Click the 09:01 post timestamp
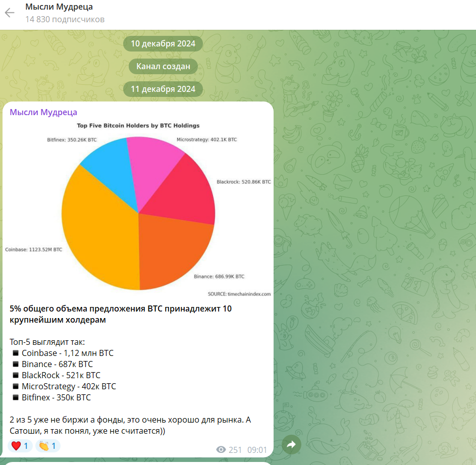Screen dimensions: 476x465 coord(257,450)
